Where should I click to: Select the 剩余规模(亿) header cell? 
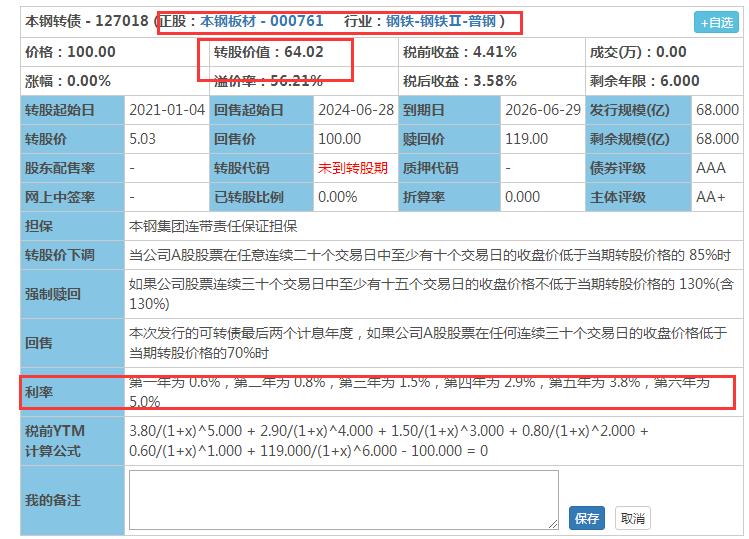tap(639, 139)
